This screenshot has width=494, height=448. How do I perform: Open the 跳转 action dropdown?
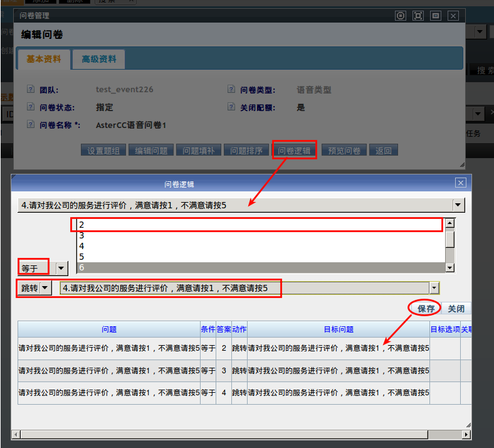coord(46,288)
